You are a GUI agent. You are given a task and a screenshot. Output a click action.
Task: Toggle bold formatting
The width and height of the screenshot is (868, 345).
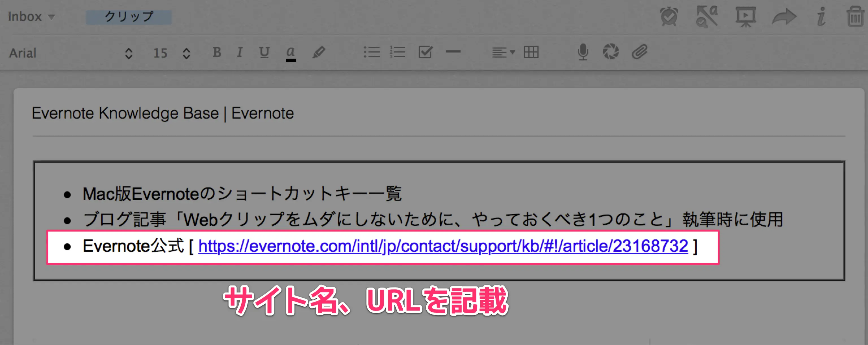[x=217, y=52]
